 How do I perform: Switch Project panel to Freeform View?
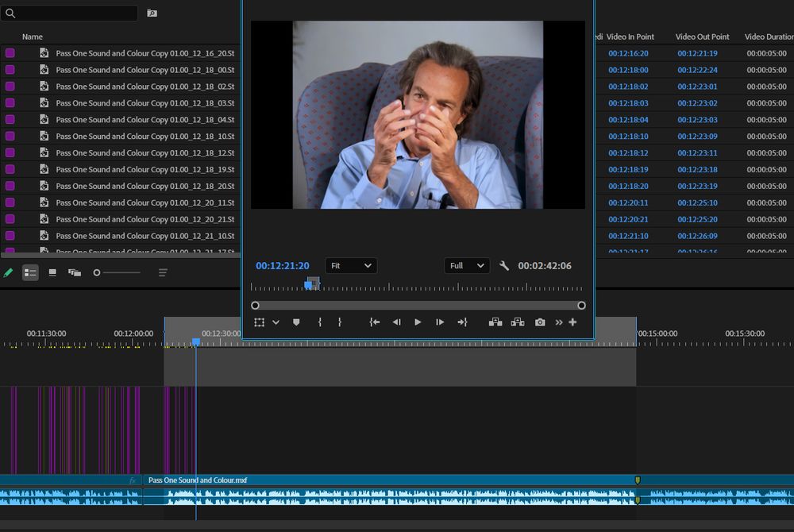75,273
